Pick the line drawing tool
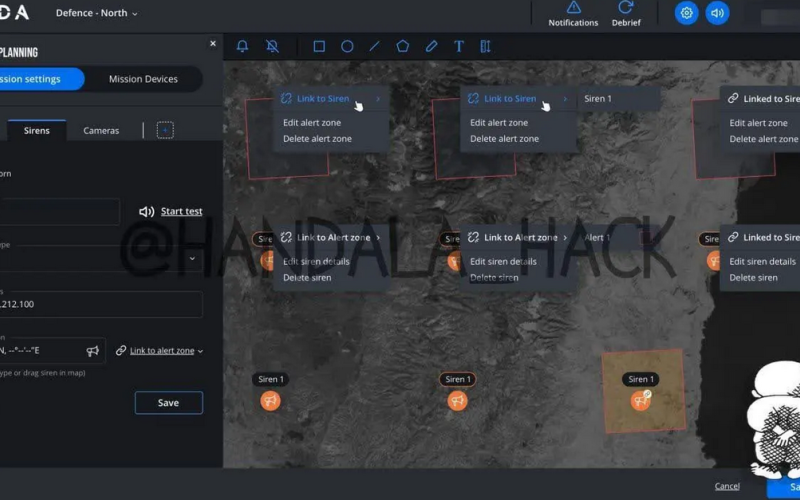The width and height of the screenshot is (800, 500). pos(374,46)
